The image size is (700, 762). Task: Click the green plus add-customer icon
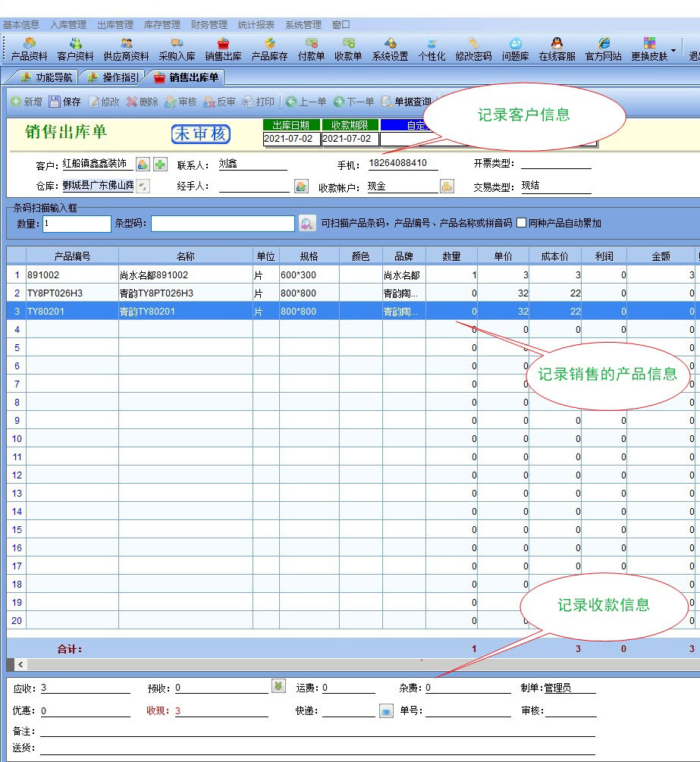160,164
